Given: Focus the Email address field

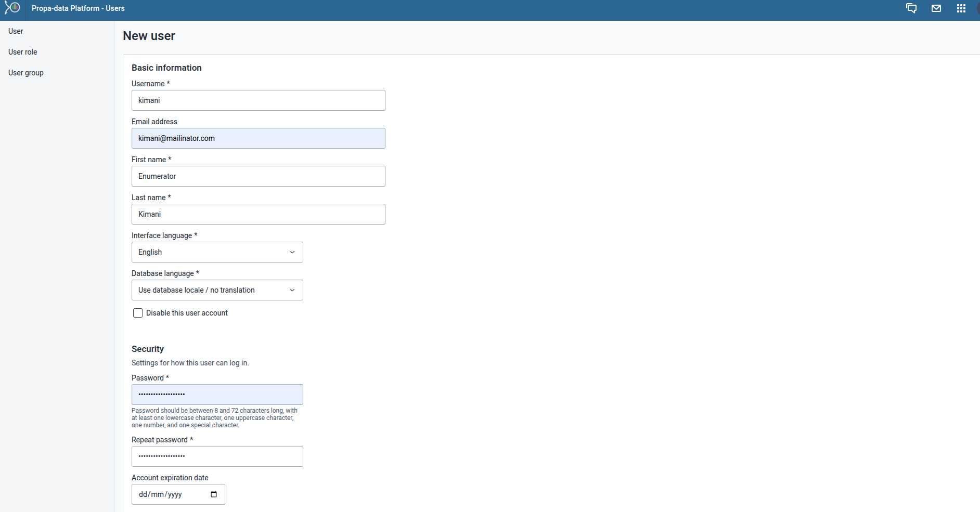Looking at the screenshot, I should click(258, 138).
